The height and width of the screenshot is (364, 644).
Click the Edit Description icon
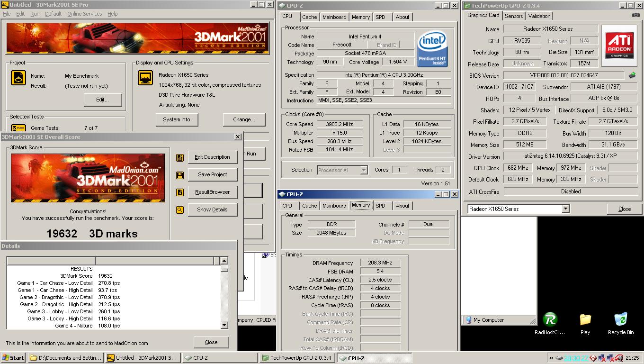[x=180, y=157]
